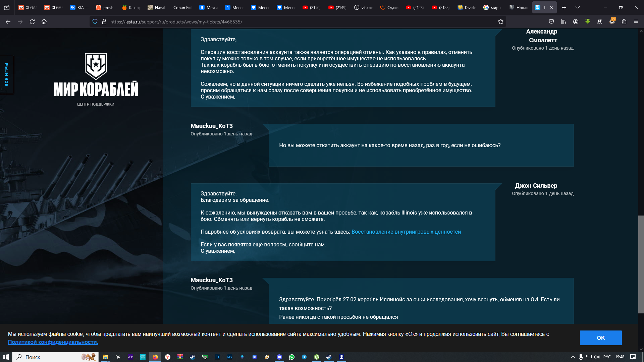This screenshot has height=362, width=644.
Task: Open Discord from the taskbar
Action: pyautogui.click(x=279, y=357)
